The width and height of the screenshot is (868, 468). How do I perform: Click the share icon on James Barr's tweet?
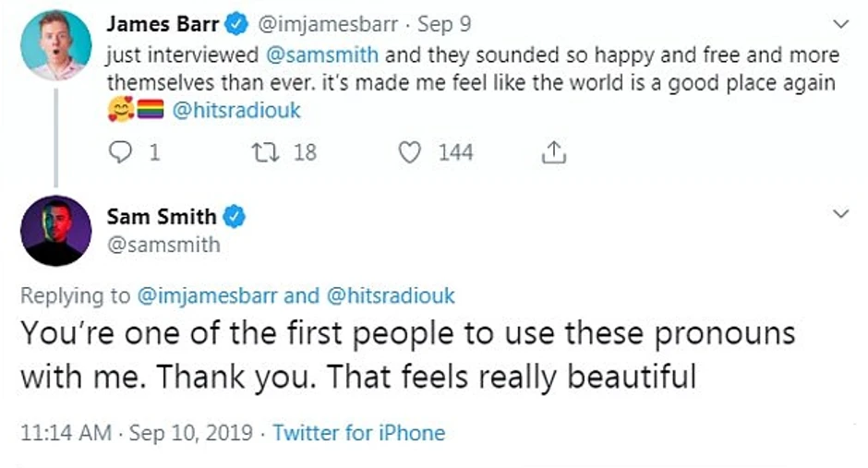pyautogui.click(x=553, y=152)
